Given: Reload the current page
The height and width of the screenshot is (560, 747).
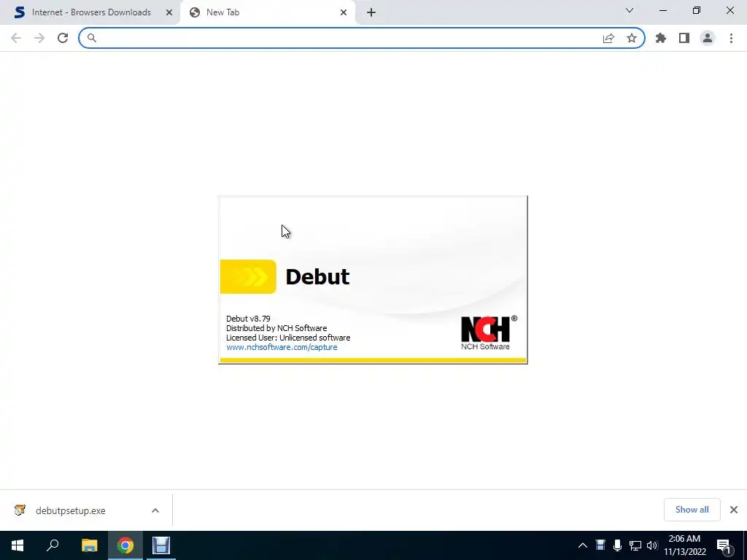Looking at the screenshot, I should [63, 38].
